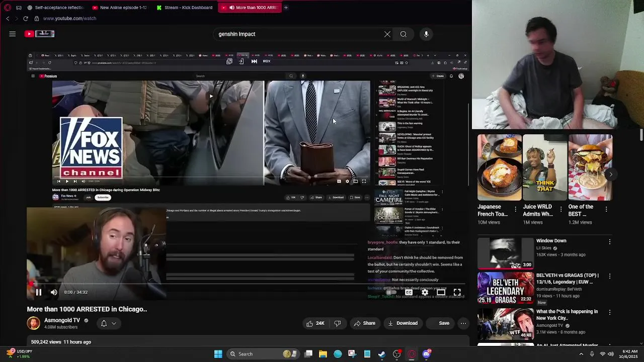
Task: Switch to the Stream - Kick Dashboard tab
Action: tap(184, 8)
